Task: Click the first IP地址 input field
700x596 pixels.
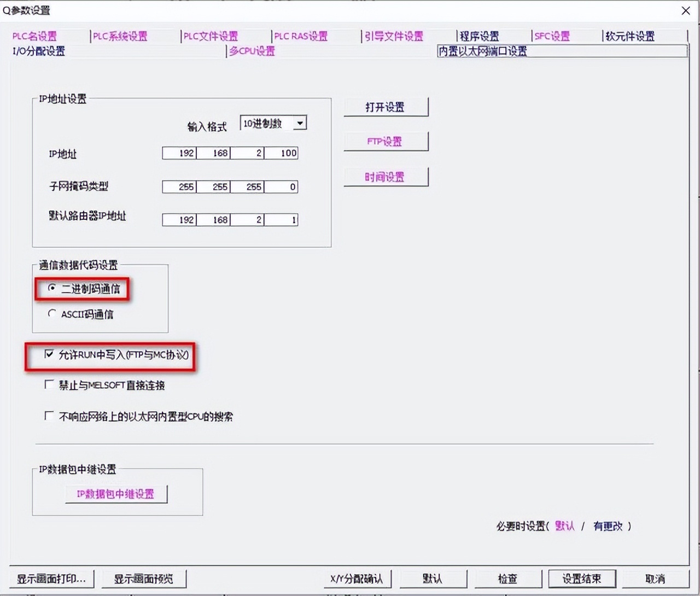Action: (179, 153)
